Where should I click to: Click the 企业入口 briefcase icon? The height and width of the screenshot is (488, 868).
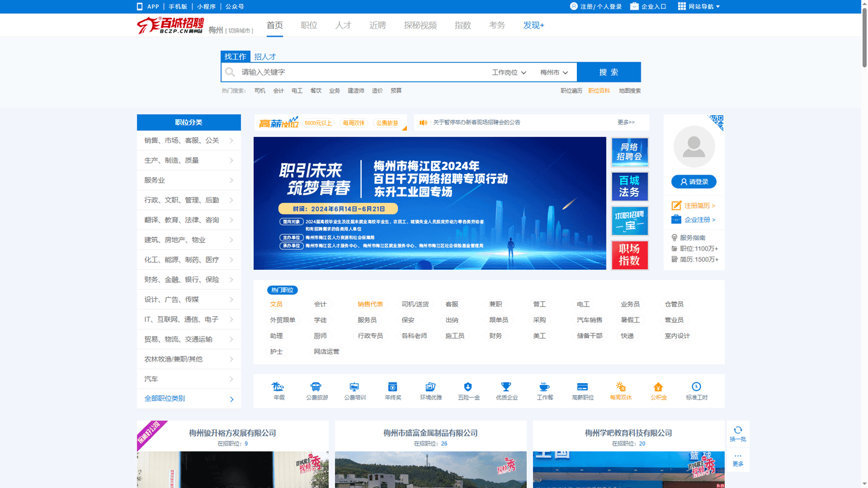point(634,7)
